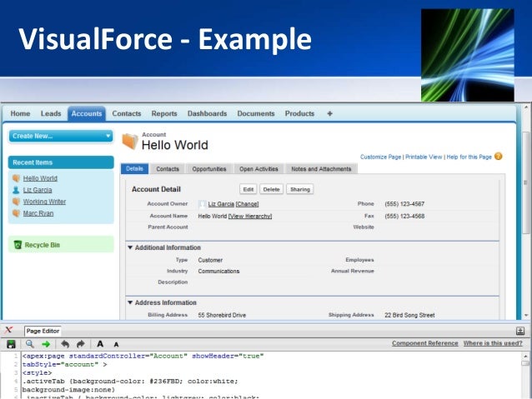This screenshot has height=399, width=532.
Task: Save the page with the floppy disk icon
Action: [x=11, y=344]
